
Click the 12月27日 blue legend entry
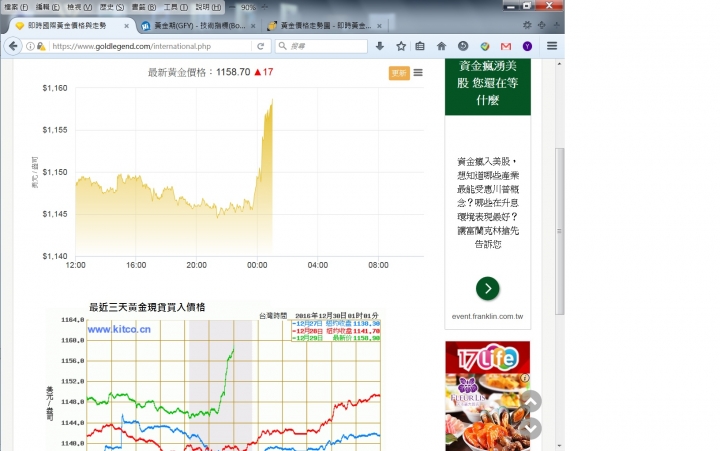tap(336, 324)
